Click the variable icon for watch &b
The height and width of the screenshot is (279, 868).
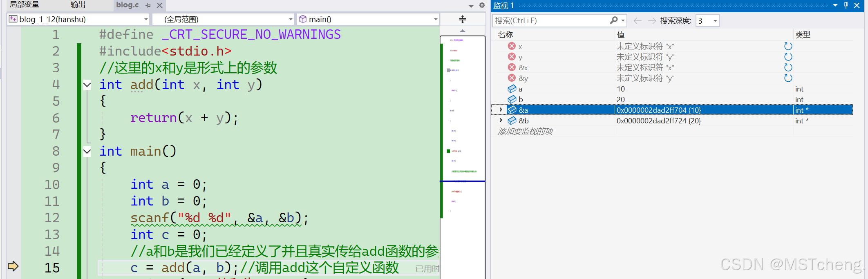(512, 121)
